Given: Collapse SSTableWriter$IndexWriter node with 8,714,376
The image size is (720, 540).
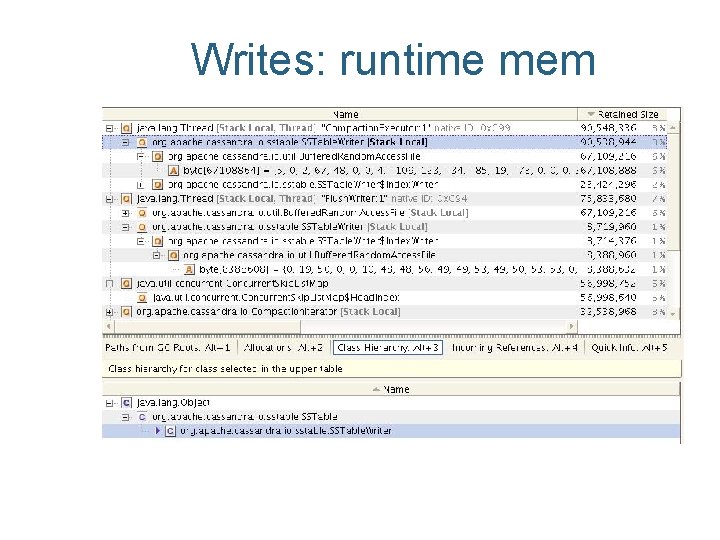Looking at the screenshot, I should (x=141, y=242).
